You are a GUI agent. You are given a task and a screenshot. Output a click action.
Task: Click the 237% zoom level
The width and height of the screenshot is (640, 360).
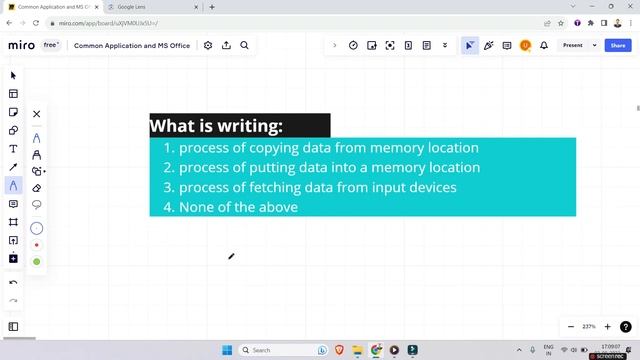tap(589, 327)
